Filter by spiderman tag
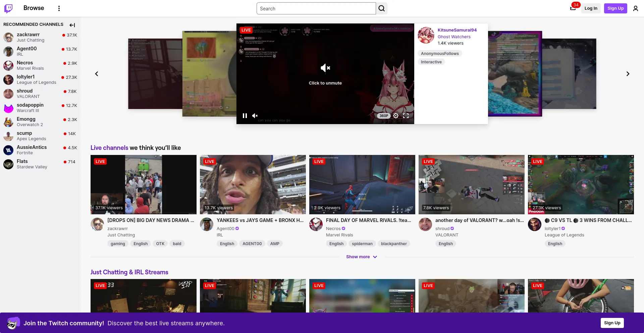Viewport: 644px width, 333px height. point(362,244)
